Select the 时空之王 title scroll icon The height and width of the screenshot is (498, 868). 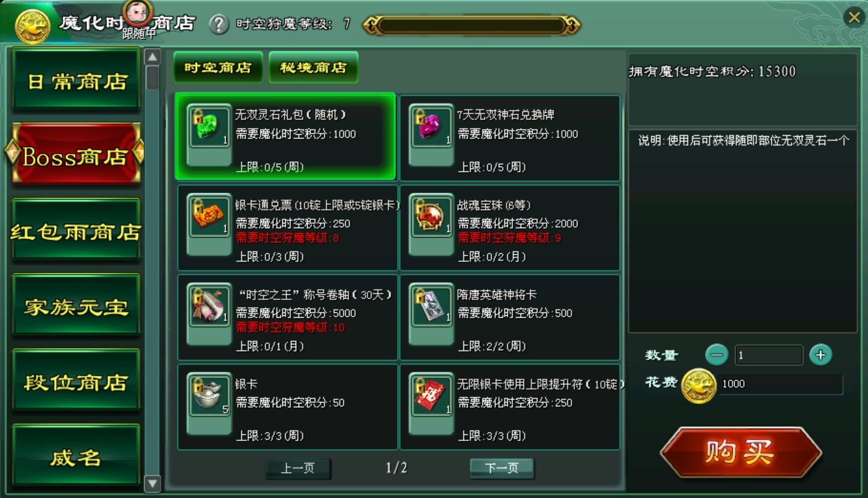(x=210, y=306)
